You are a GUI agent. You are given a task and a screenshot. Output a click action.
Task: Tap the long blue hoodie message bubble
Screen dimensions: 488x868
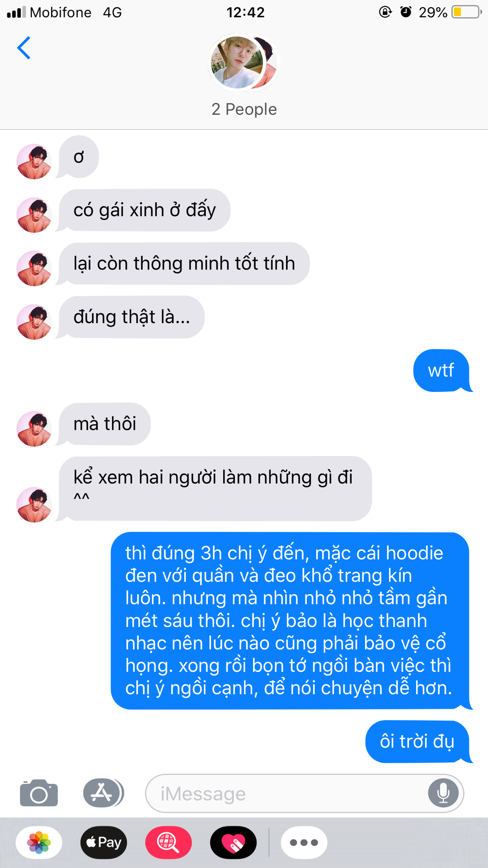(x=291, y=621)
